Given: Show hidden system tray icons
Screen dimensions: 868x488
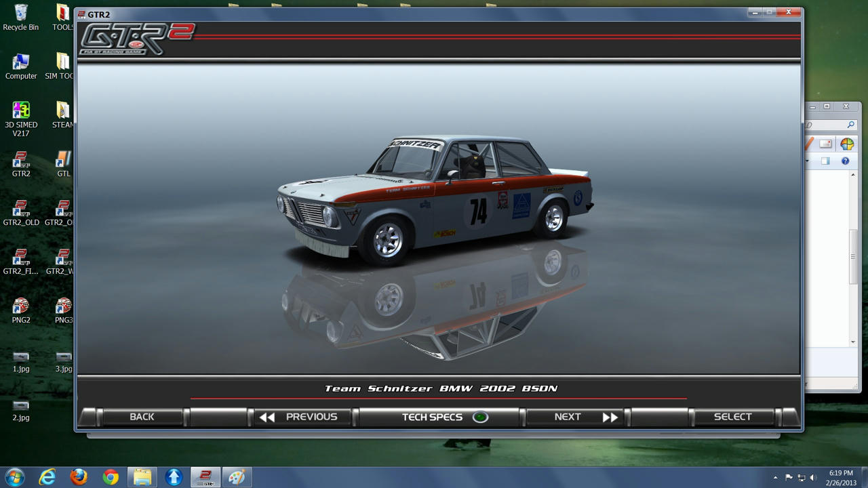Looking at the screenshot, I should [x=776, y=478].
